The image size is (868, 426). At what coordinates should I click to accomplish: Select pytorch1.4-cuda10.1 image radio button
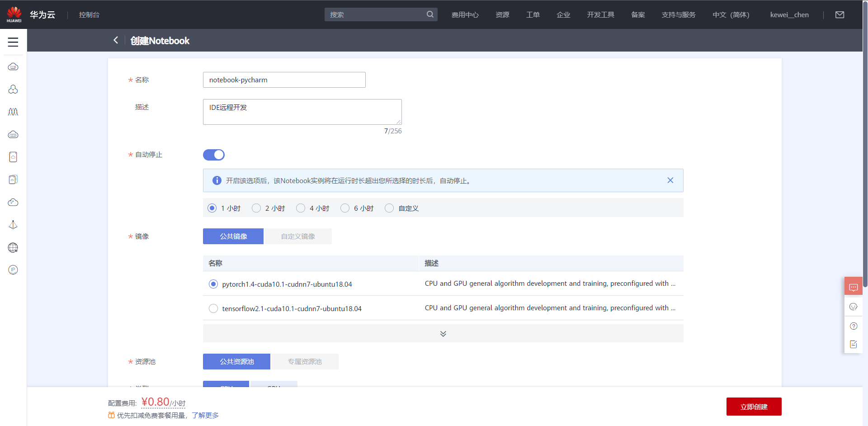point(213,284)
